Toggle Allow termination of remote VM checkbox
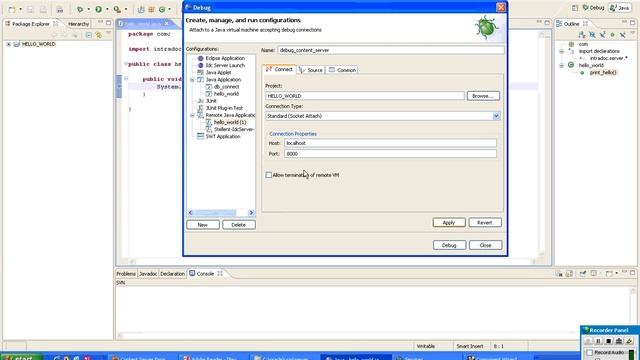The height and width of the screenshot is (360, 640). (x=269, y=175)
